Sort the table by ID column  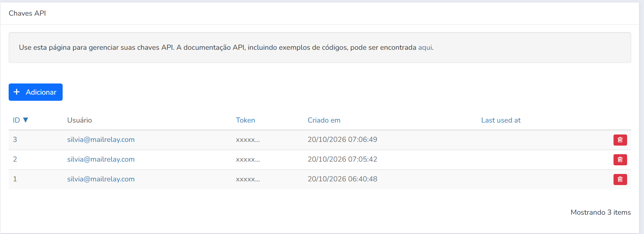(20, 120)
